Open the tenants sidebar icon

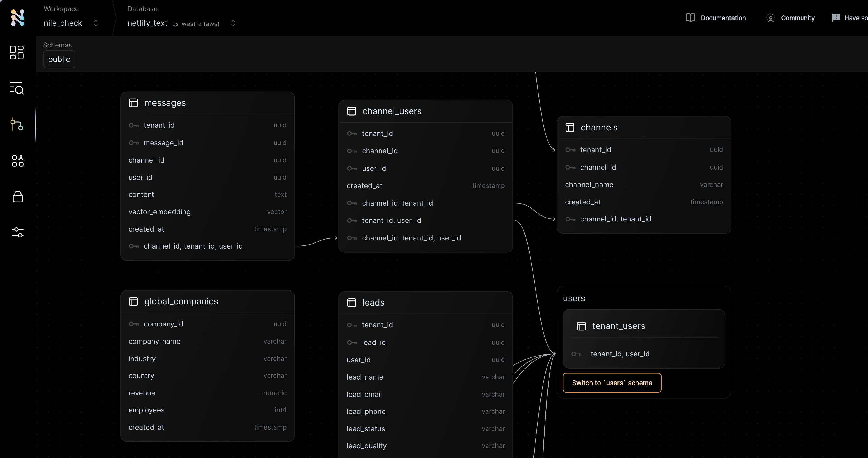(x=18, y=161)
